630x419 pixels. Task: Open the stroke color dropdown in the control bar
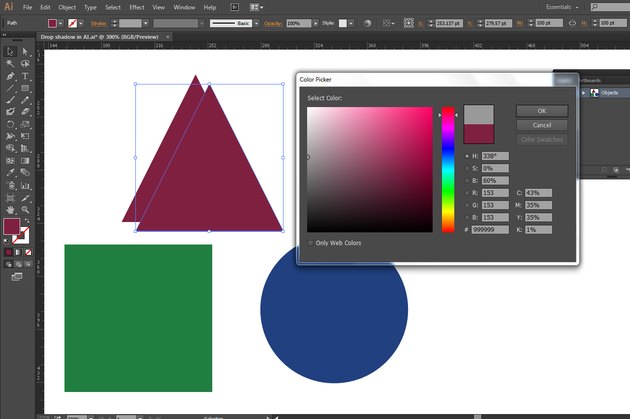click(81, 23)
